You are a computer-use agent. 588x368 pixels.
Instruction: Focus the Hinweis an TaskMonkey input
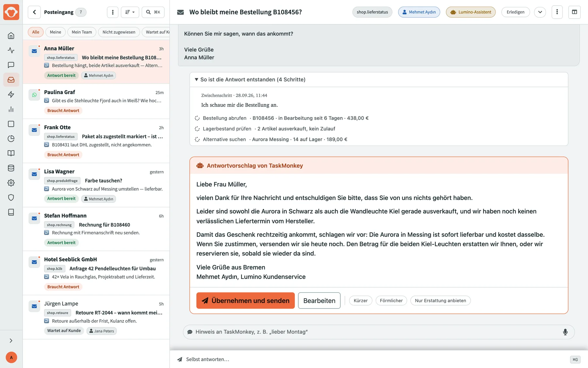tap(379, 332)
